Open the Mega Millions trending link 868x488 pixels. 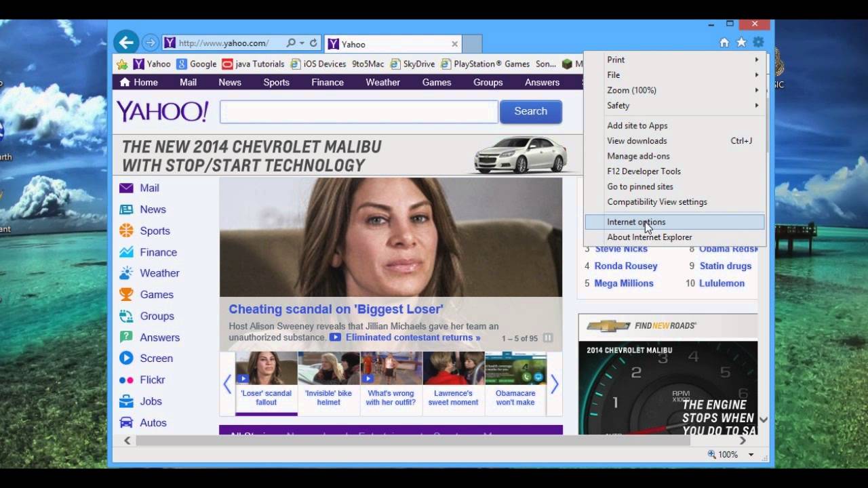pyautogui.click(x=624, y=283)
